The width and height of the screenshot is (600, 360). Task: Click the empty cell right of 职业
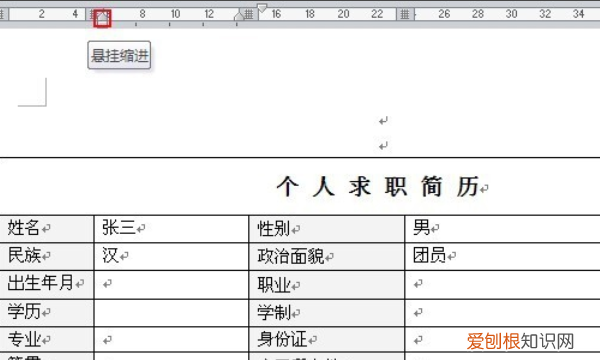pos(502,285)
